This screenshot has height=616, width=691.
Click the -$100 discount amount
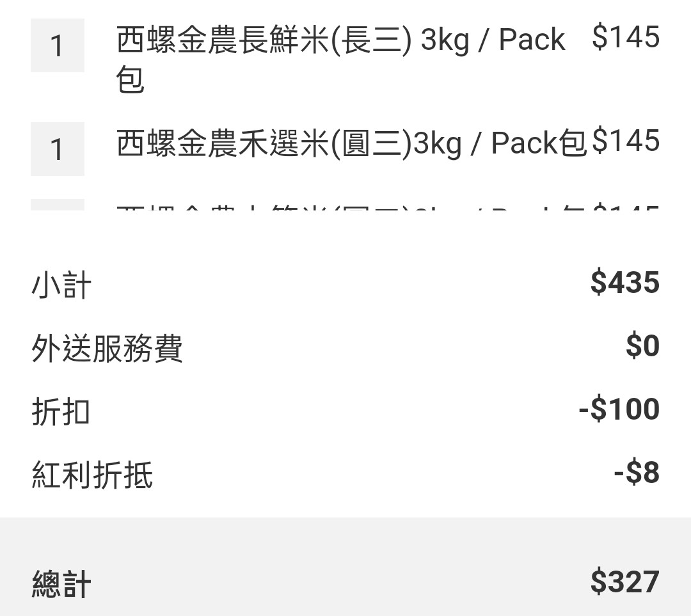619,409
